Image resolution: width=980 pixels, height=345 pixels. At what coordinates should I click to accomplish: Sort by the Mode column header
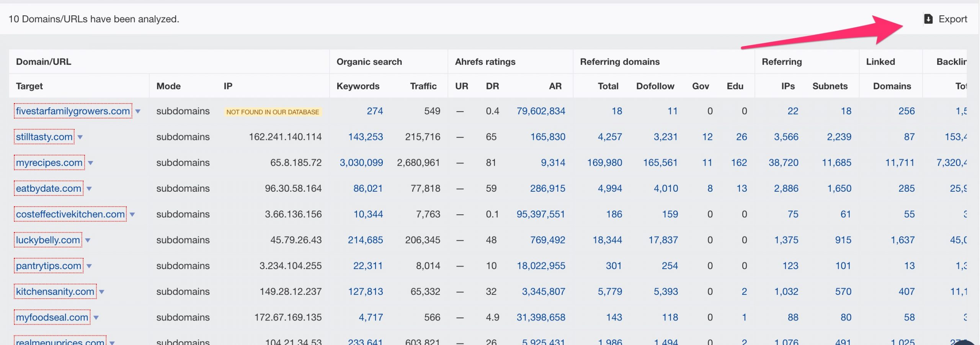(168, 86)
